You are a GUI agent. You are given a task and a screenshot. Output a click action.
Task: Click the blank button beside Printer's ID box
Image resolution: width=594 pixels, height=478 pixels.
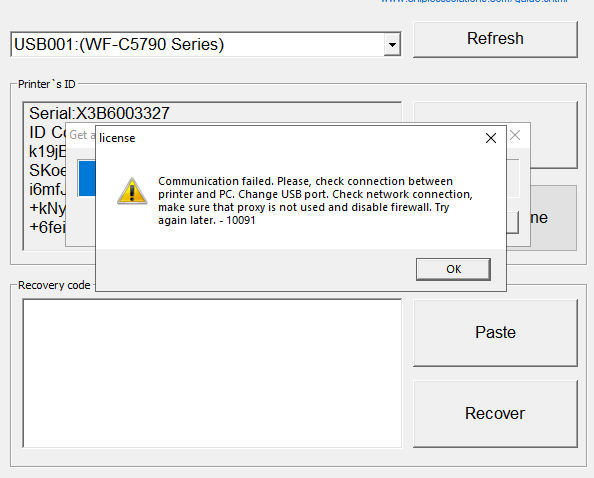point(553,114)
